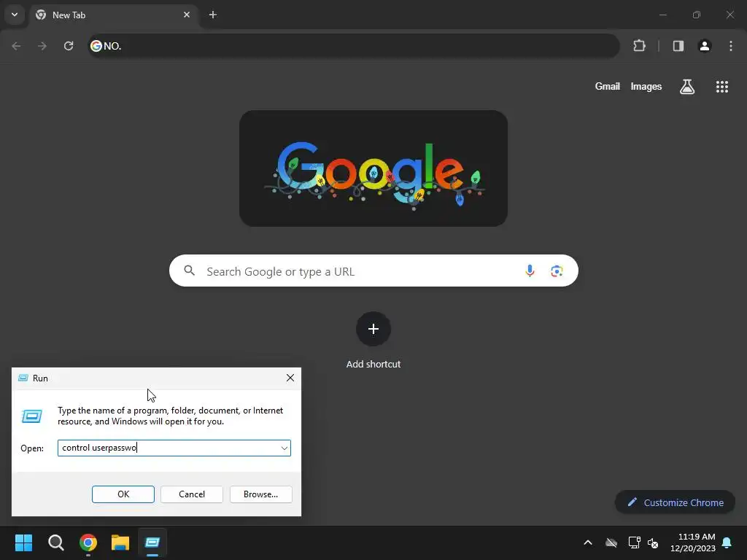
Task: Open the Chrome profile avatar
Action: click(x=705, y=46)
